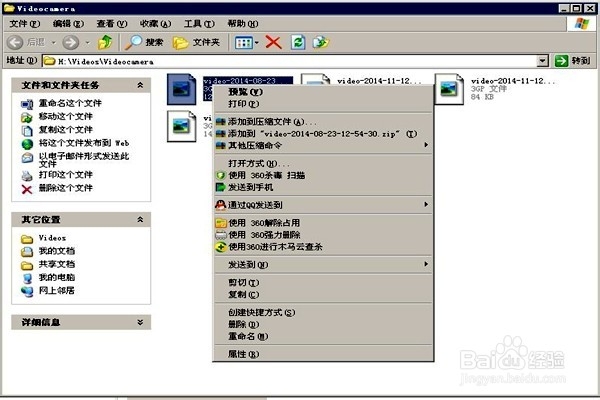600x400 pixels.
Task: Select 重命名(M) in context menu
Action: [x=323, y=336]
